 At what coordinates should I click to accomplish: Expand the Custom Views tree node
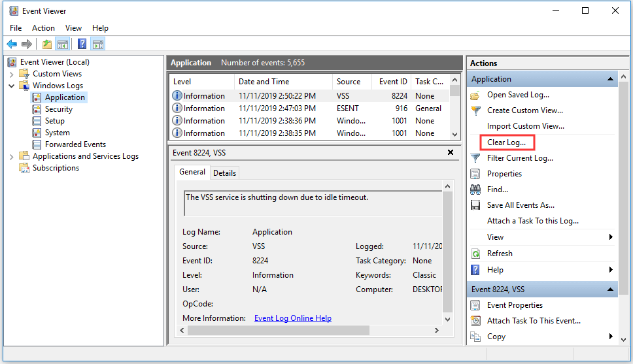pyautogui.click(x=12, y=74)
